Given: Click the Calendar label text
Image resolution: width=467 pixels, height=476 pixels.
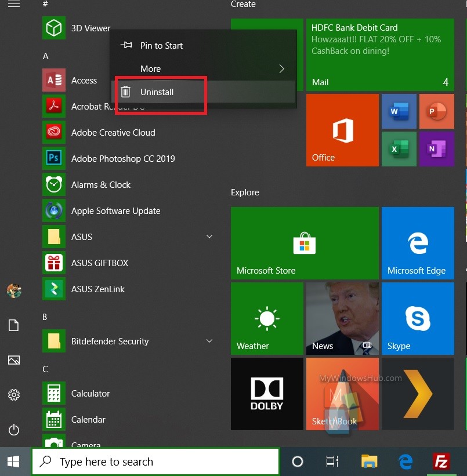Looking at the screenshot, I should 88,420.
